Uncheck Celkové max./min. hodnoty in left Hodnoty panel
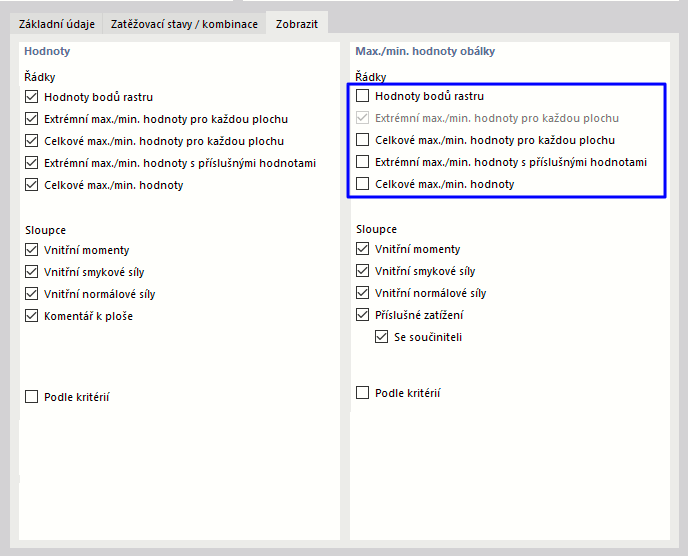This screenshot has width=688, height=556. coord(32,185)
